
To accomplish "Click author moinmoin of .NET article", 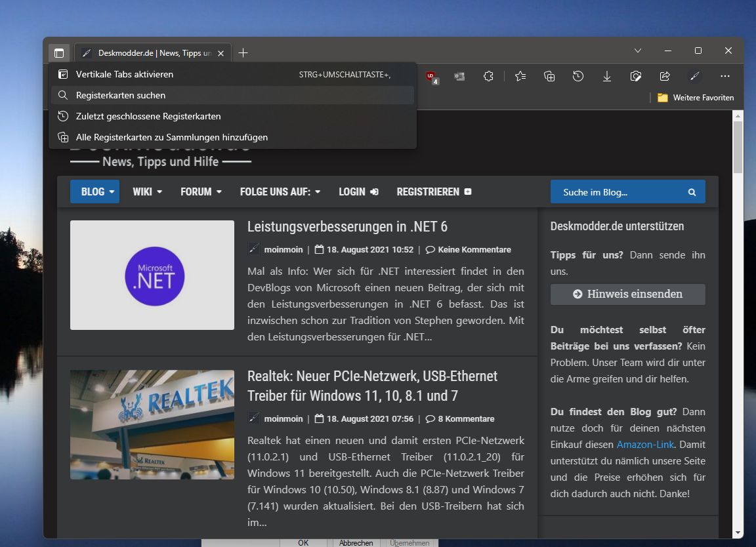I will coord(283,250).
